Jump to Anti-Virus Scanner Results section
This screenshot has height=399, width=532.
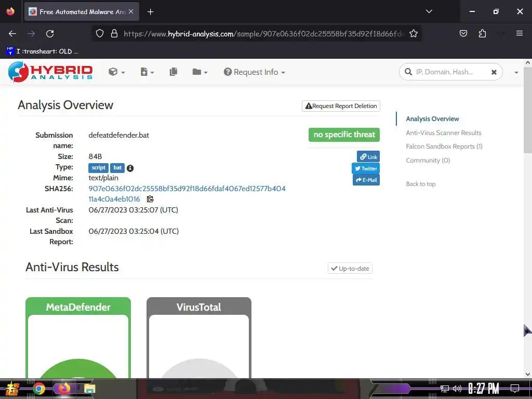tap(444, 132)
